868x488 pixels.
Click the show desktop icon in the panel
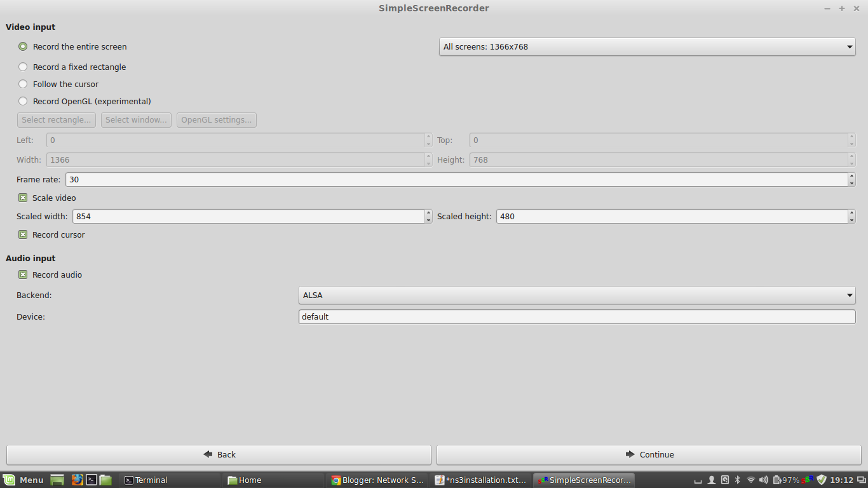(x=57, y=480)
